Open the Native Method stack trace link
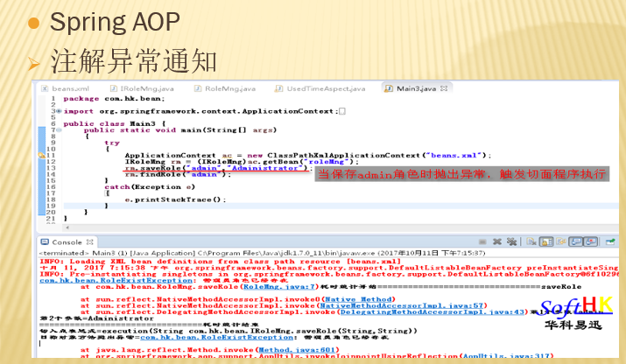Image resolution: width=626 pixels, height=364 pixels. pos(358,299)
